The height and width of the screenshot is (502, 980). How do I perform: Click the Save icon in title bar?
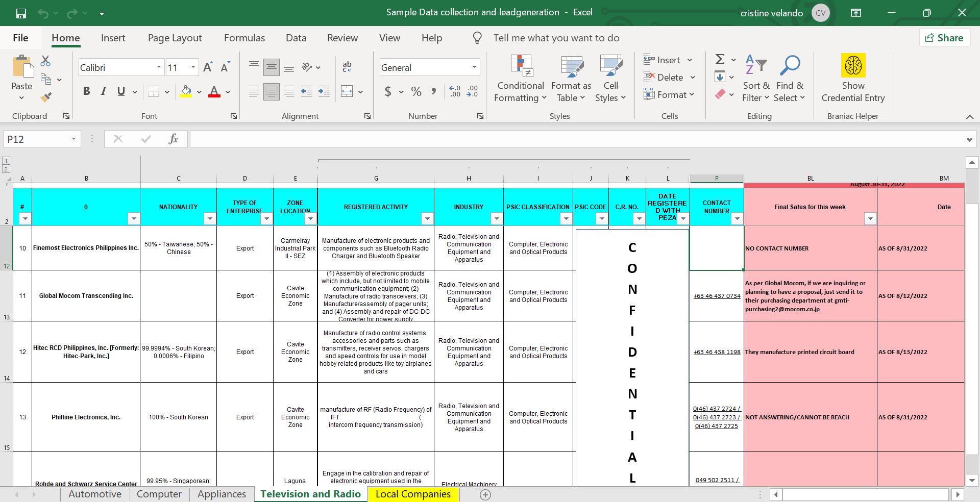point(21,13)
